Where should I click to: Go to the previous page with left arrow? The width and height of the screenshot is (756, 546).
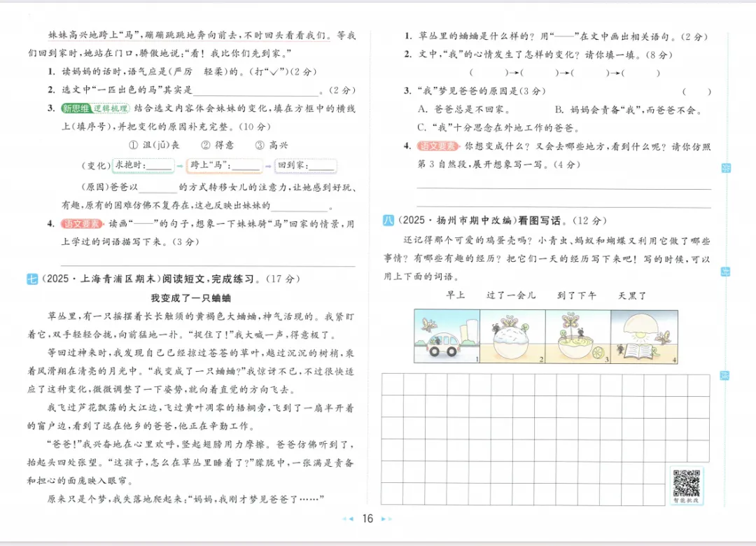[351, 519]
